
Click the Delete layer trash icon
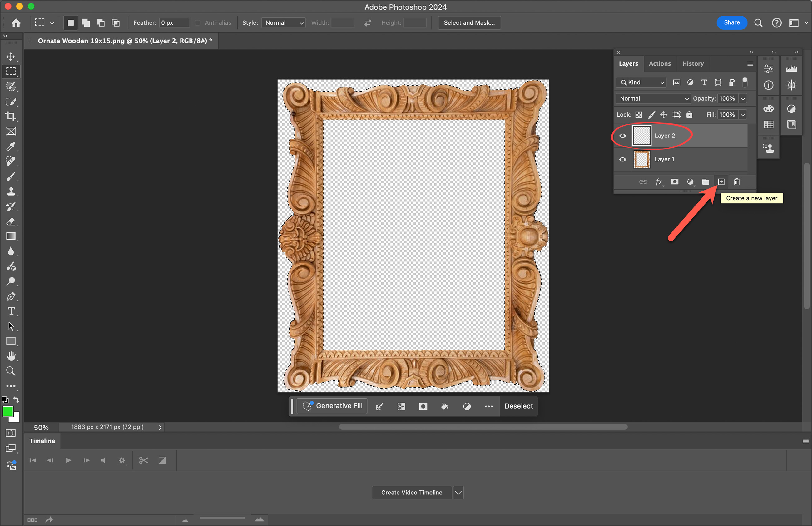point(737,182)
